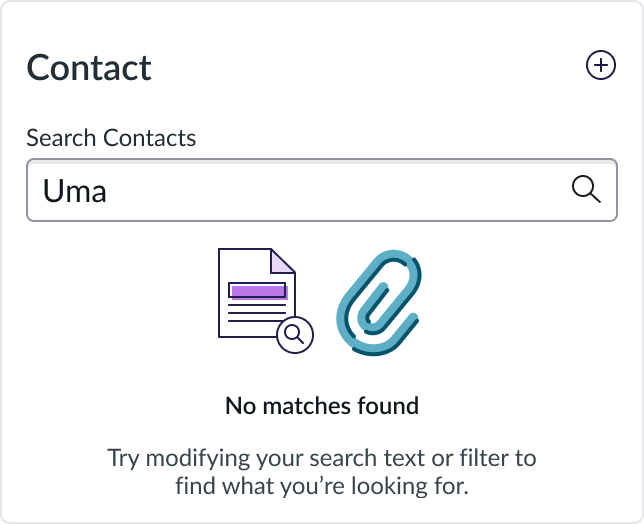The height and width of the screenshot is (524, 644).
Task: Click the text lines in the document graphic
Action: pos(256,316)
